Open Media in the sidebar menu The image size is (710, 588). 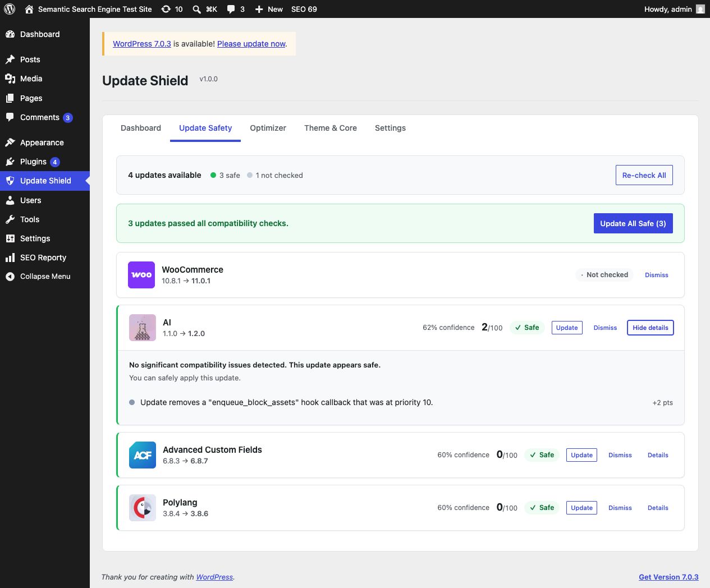pyautogui.click(x=45, y=79)
